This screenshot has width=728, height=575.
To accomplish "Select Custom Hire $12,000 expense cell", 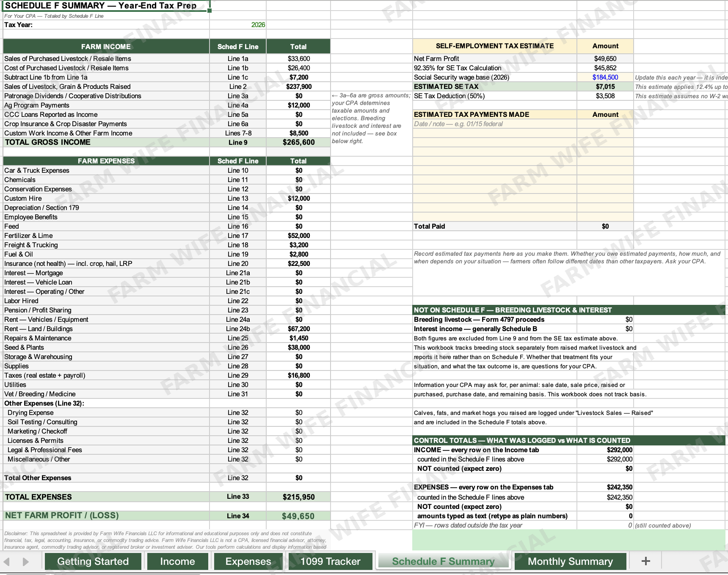I will (298, 199).
